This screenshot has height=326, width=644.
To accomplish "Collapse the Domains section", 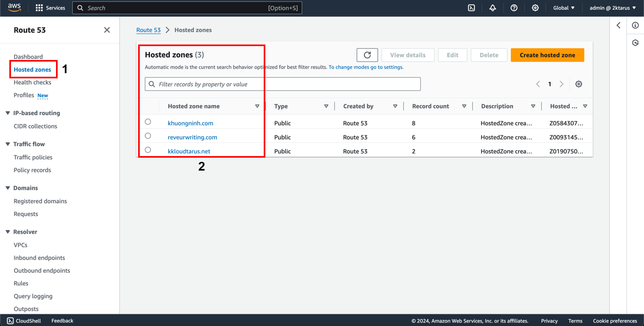I will pos(8,188).
